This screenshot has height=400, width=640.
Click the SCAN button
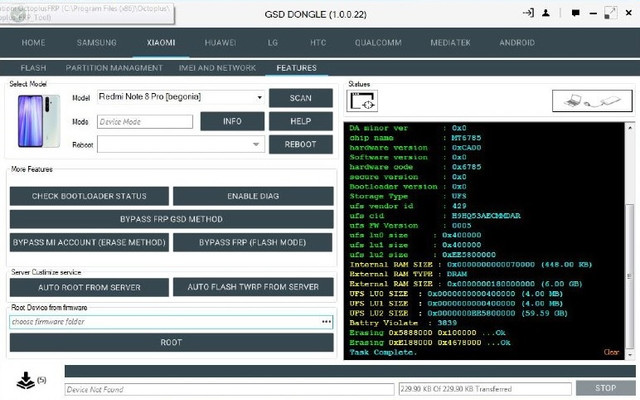tap(300, 98)
